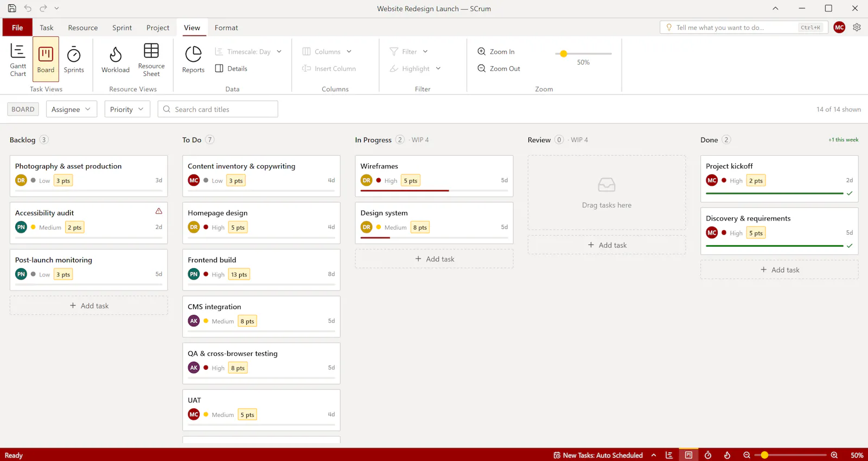Open Quick Access Toolbar customize arrow
This screenshot has height=461, width=868.
pos(56,8)
